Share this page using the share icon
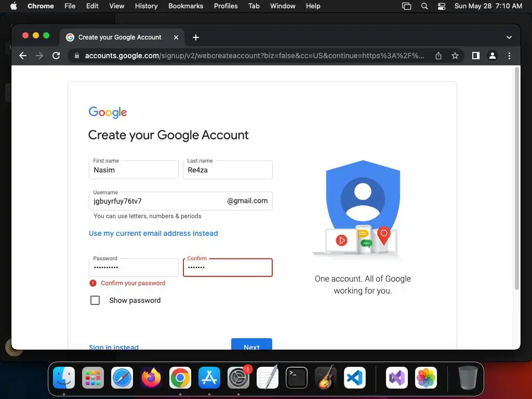The image size is (532, 399). 438,56
